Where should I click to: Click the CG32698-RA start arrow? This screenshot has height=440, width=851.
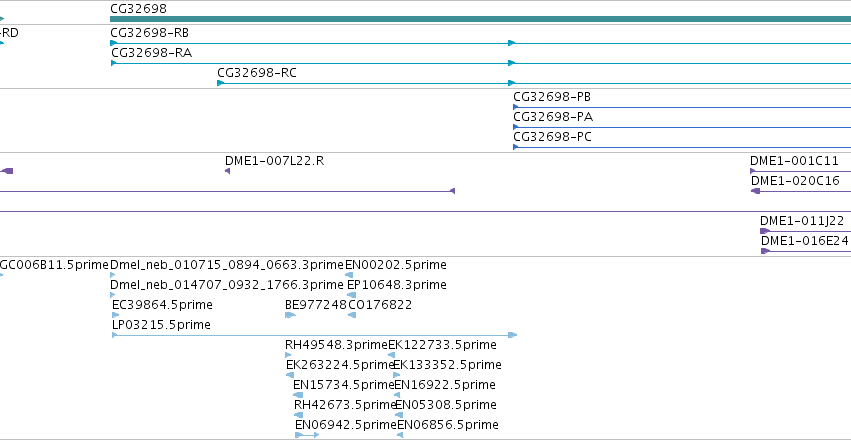tap(114, 63)
